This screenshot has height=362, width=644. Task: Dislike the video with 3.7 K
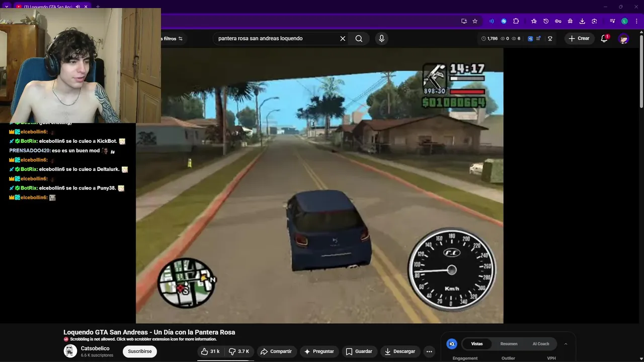(x=239, y=351)
